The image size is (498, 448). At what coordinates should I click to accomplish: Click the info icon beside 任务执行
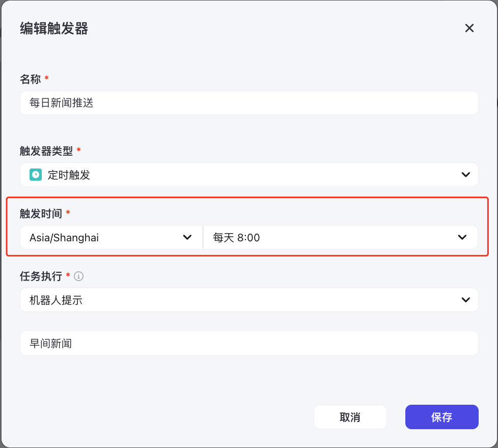coord(78,276)
